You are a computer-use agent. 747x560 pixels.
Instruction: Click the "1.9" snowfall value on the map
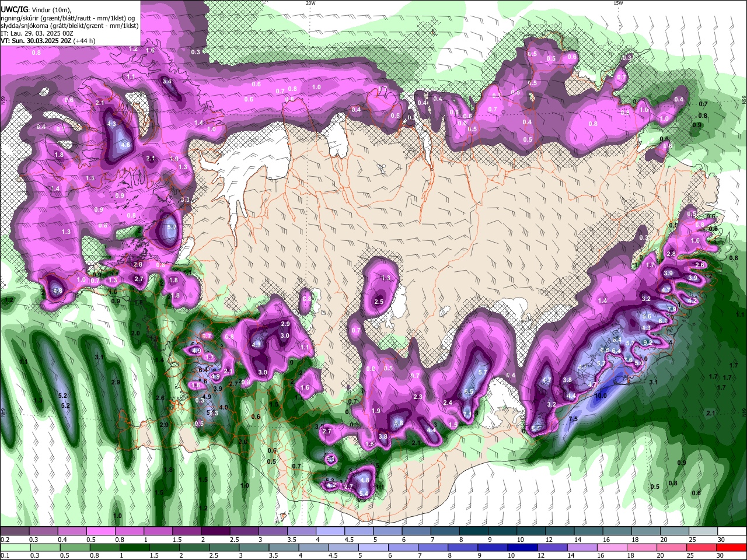376,411
